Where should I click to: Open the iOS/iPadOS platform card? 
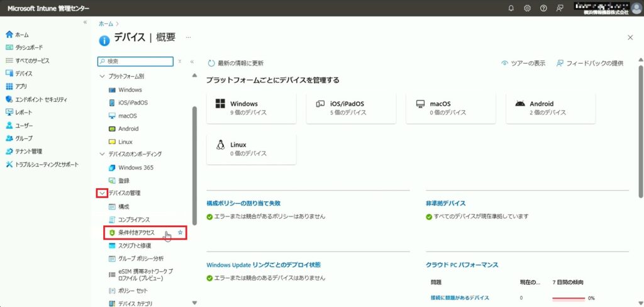coord(351,108)
